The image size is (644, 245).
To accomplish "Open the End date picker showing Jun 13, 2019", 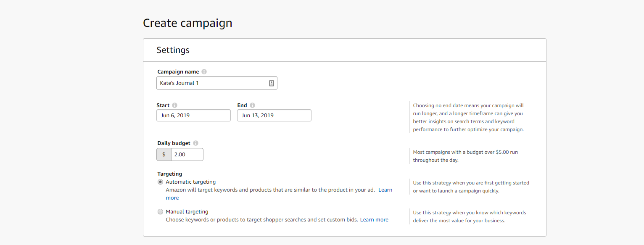I will pyautogui.click(x=274, y=116).
